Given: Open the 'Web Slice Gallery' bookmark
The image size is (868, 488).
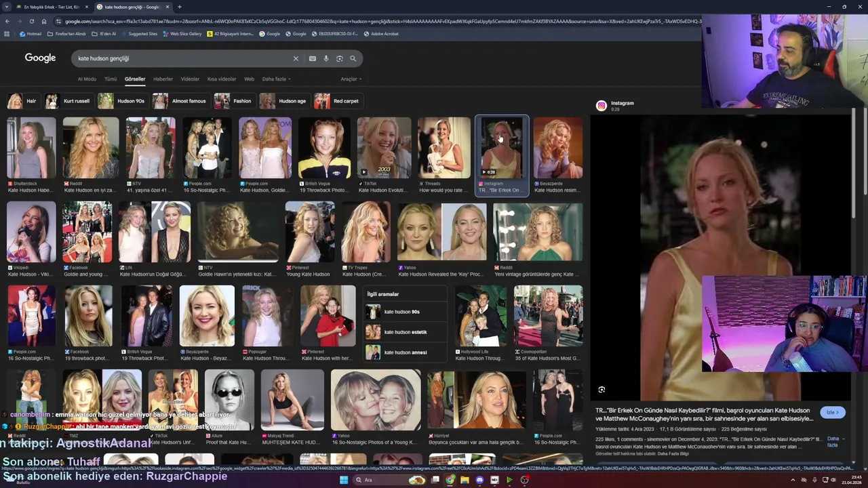Looking at the screenshot, I should 182,33.
